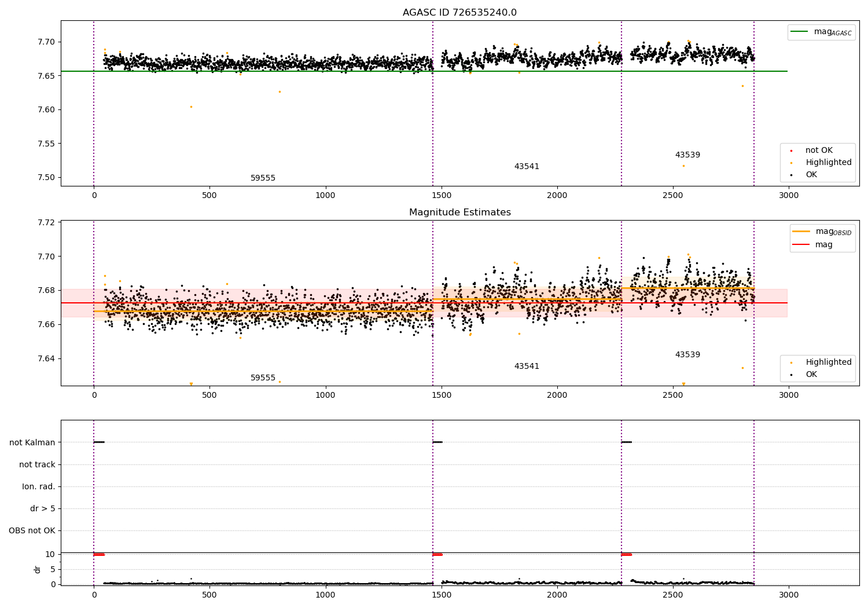Click the 7.65 y-axis tick label
The height and width of the screenshot is (608, 868).
[x=46, y=76]
